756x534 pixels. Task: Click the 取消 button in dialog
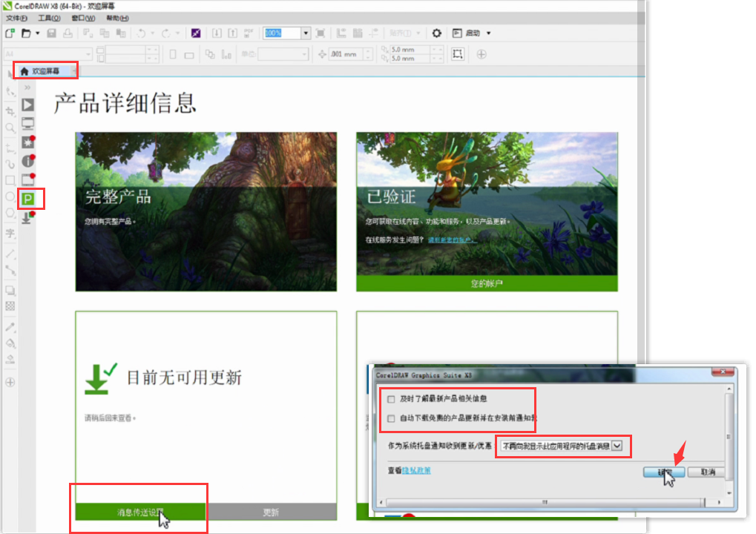[707, 472]
